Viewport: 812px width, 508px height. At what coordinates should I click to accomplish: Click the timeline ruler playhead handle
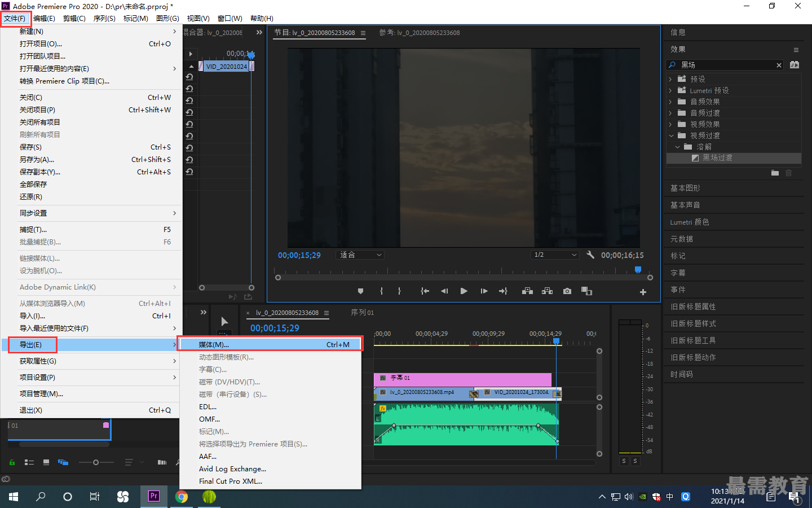557,341
